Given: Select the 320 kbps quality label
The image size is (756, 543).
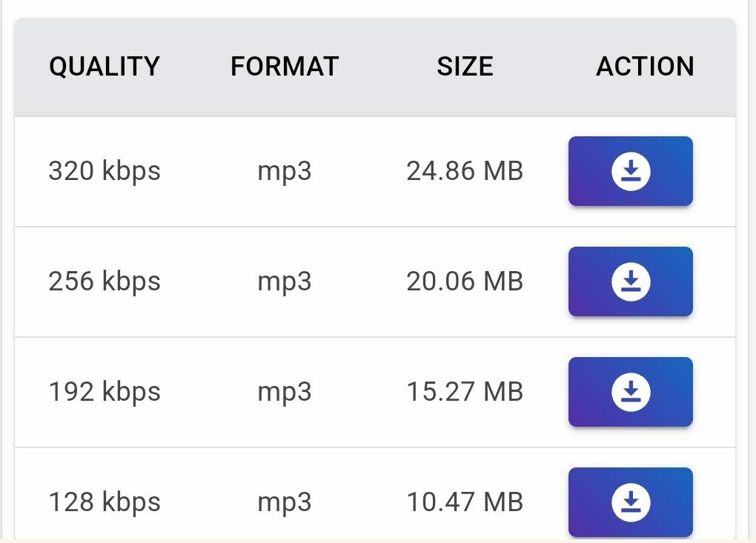Looking at the screenshot, I should 105,172.
